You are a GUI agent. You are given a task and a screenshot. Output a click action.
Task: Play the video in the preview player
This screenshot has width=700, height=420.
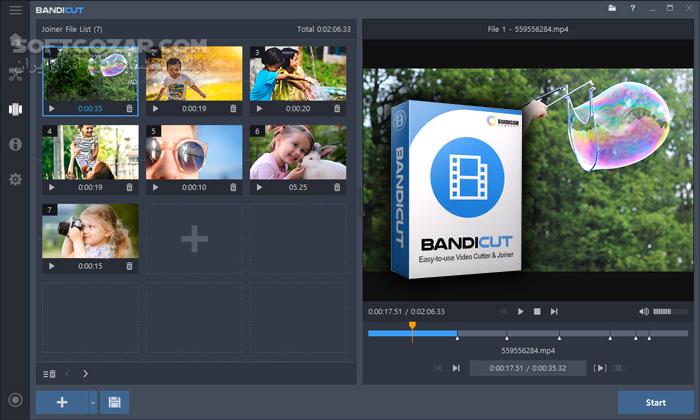point(520,312)
